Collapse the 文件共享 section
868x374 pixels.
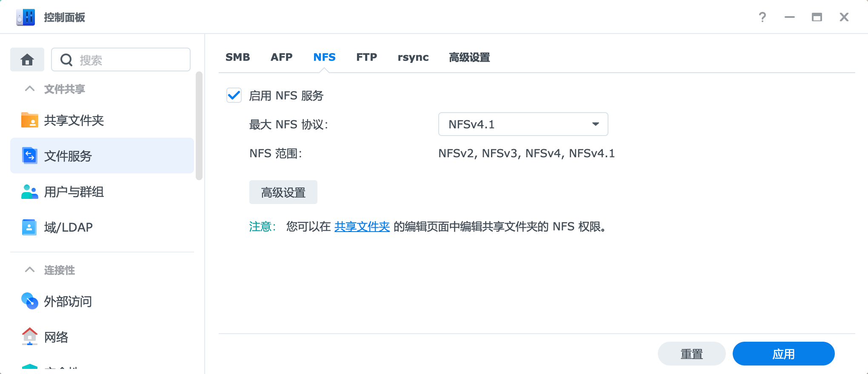[x=30, y=89]
